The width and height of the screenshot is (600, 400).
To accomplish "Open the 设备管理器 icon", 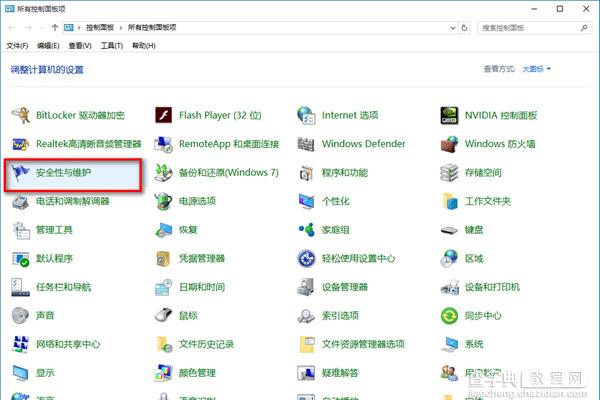I will pyautogui.click(x=306, y=287).
